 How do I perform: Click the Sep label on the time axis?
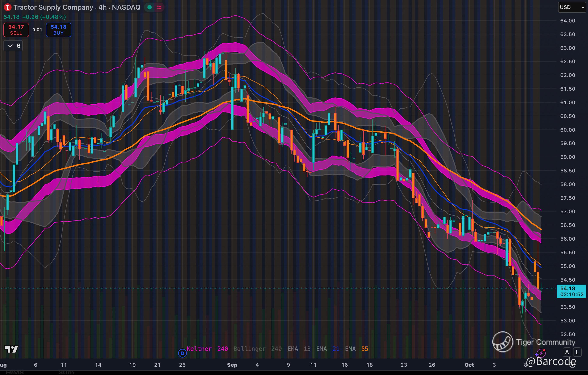click(x=232, y=365)
